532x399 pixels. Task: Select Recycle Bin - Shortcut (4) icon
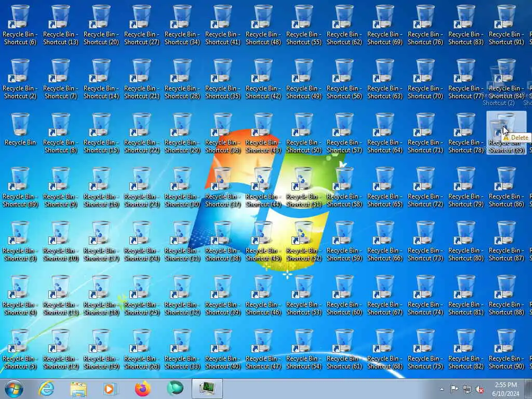click(20, 296)
